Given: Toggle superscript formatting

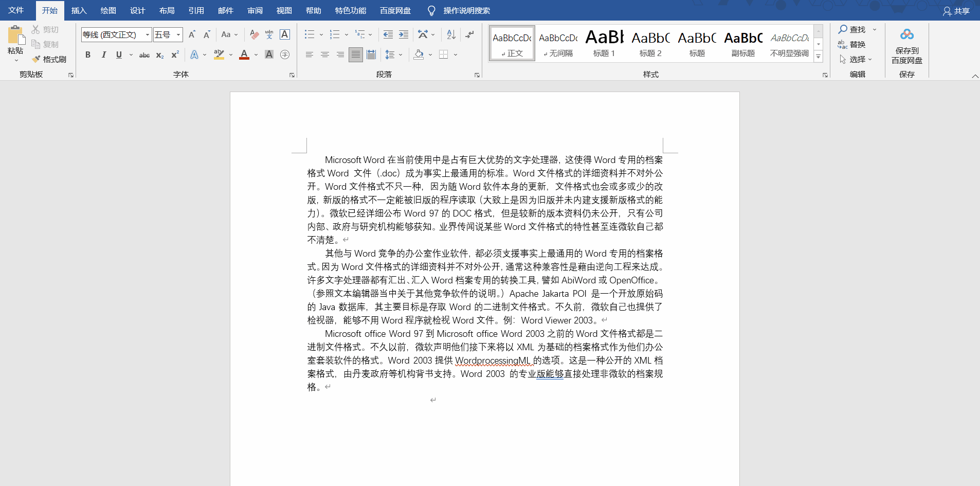Looking at the screenshot, I should click(x=175, y=55).
